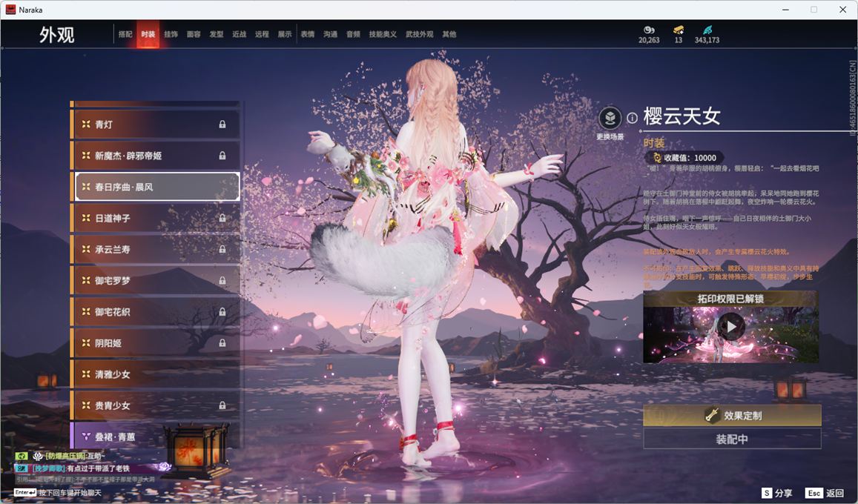Screen dimensions: 858x504
Task: Click the lock icon on 青灯 row
Action: [x=222, y=125]
